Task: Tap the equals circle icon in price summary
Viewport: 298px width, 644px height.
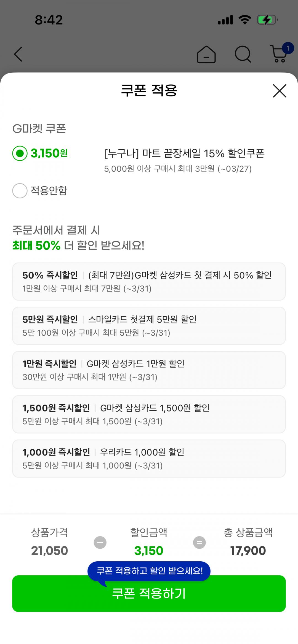Action: point(199,543)
